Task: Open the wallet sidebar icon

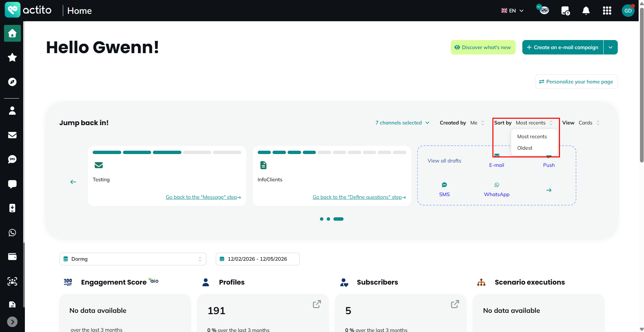Action: pos(12,257)
